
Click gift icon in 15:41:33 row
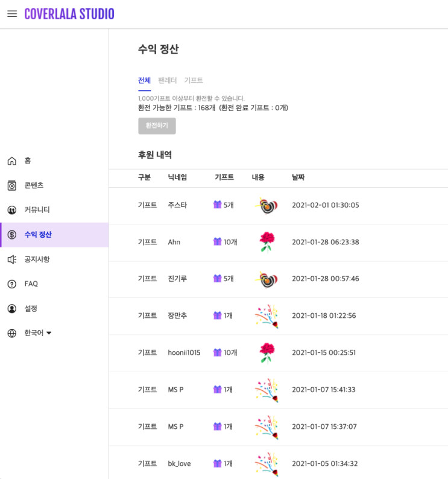coord(217,389)
